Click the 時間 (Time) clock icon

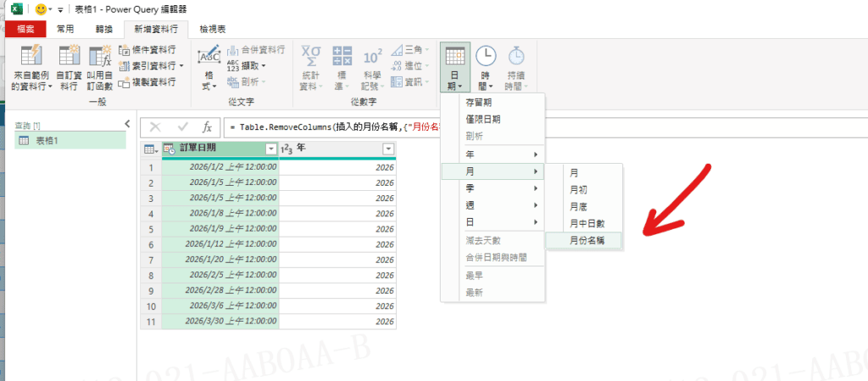click(486, 57)
